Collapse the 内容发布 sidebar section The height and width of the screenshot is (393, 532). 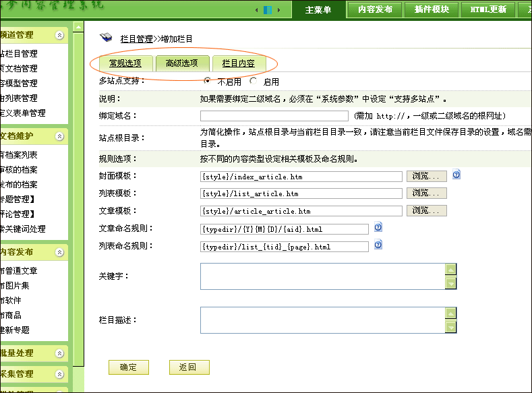click(x=59, y=252)
